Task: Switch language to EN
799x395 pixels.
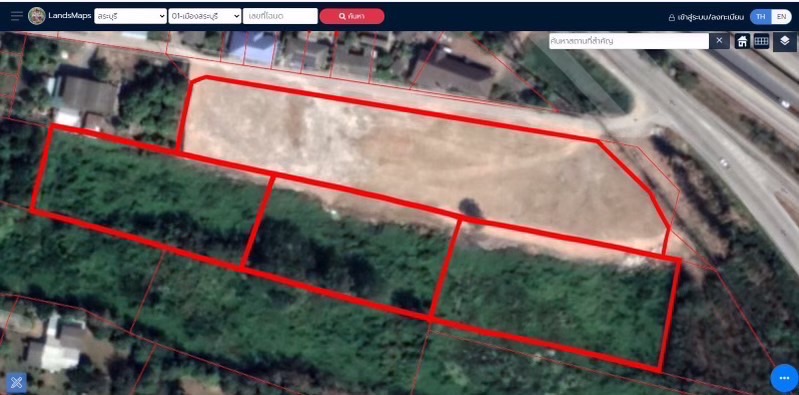Action: click(x=782, y=17)
